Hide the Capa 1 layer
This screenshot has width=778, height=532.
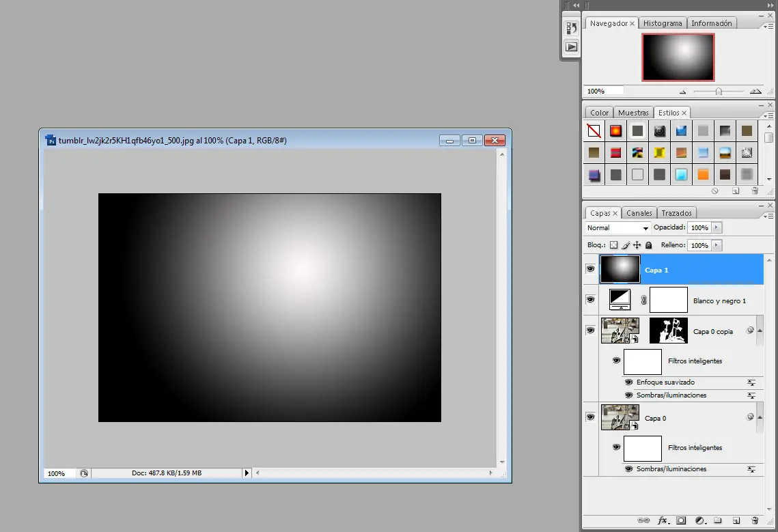[x=590, y=269]
